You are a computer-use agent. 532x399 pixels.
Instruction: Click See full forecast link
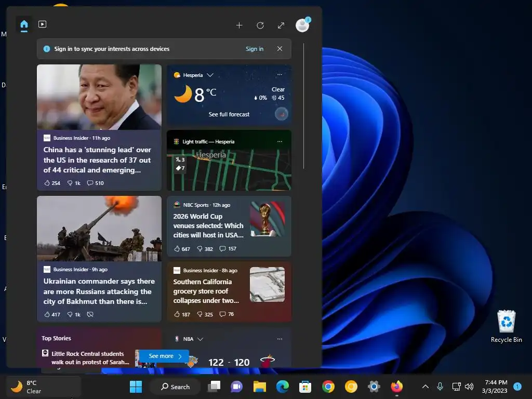click(229, 114)
